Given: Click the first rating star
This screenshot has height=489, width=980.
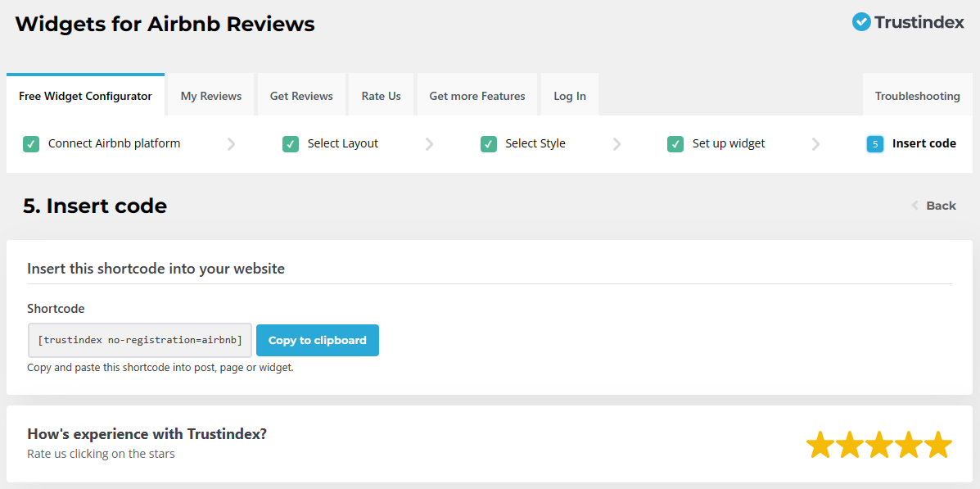Looking at the screenshot, I should pyautogui.click(x=820, y=444).
